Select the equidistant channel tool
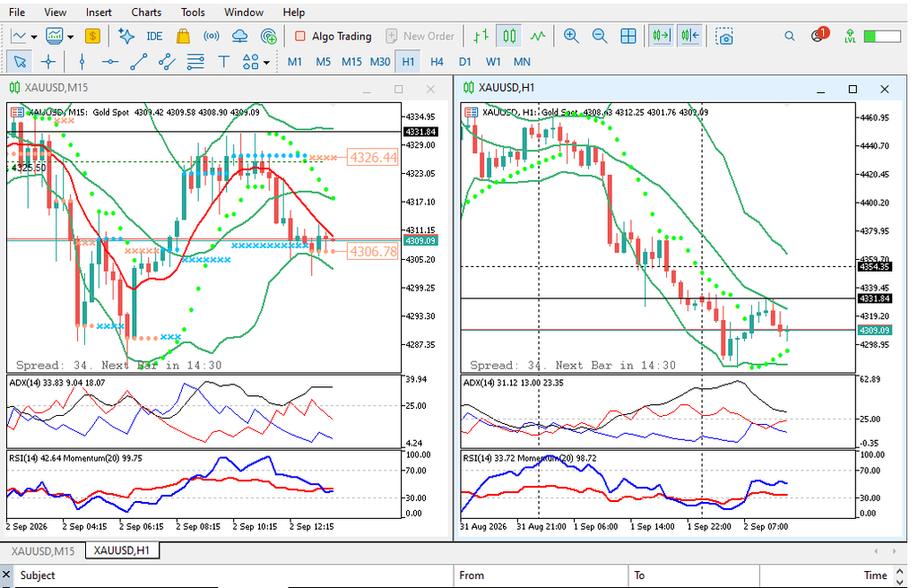The width and height of the screenshot is (918, 588). pos(167,62)
